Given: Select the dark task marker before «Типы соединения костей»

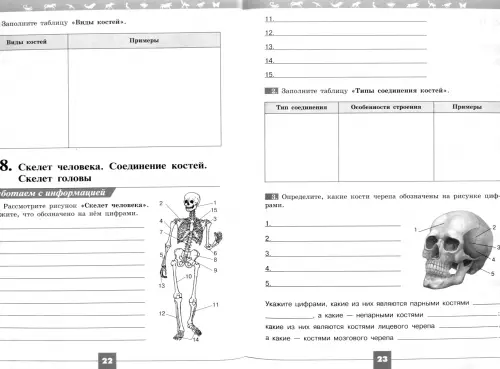Looking at the screenshot, I should [x=271, y=91].
